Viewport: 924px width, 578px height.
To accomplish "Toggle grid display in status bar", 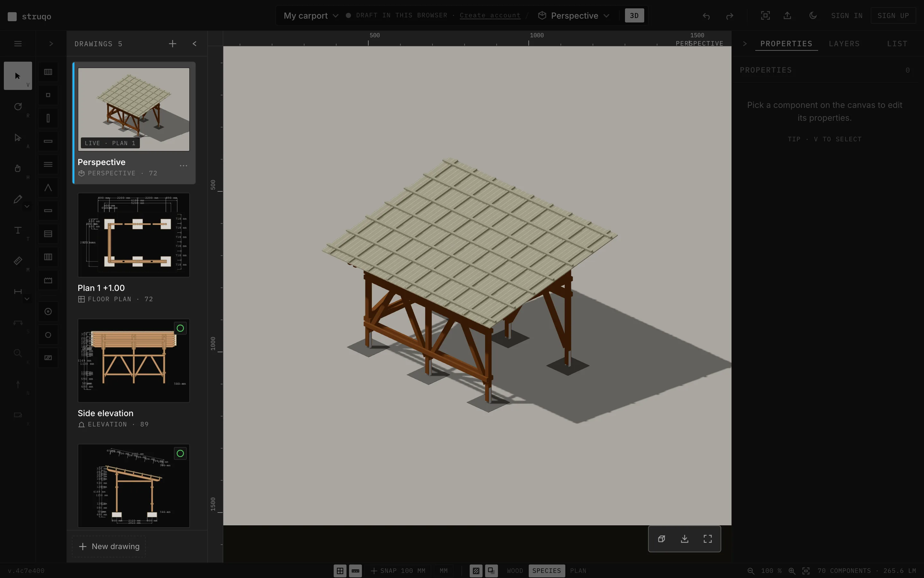I will [x=340, y=571].
